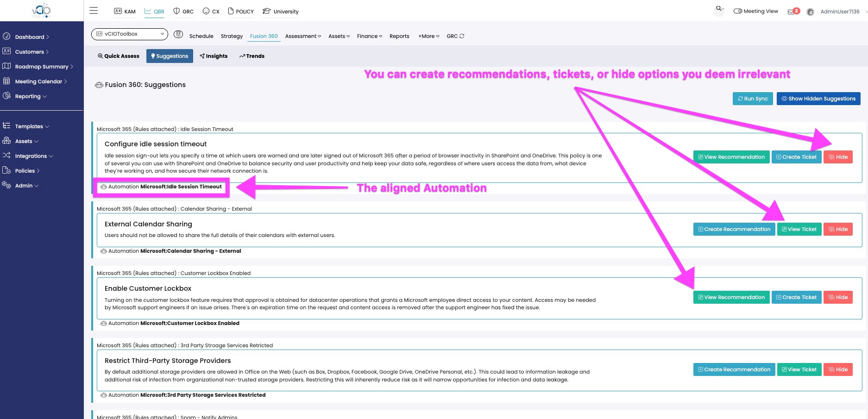Viewport: 868px width, 419px height.
Task: Open the POLICY top menu
Action: click(x=241, y=11)
